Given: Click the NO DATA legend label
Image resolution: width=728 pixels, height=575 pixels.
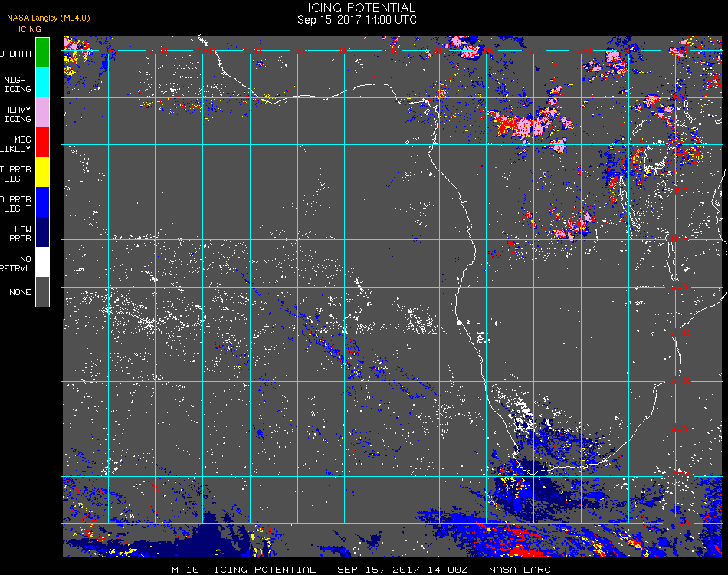Looking at the screenshot, I should tap(16, 54).
